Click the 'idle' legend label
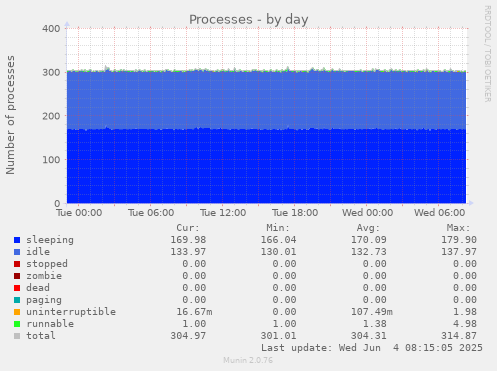This screenshot has width=497, height=371. coord(38,252)
